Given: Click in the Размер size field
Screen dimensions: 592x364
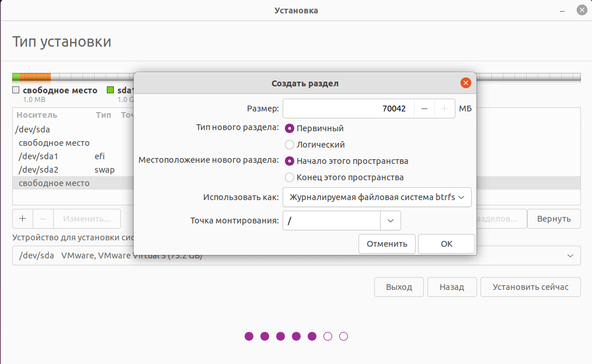Looking at the screenshot, I should 349,108.
